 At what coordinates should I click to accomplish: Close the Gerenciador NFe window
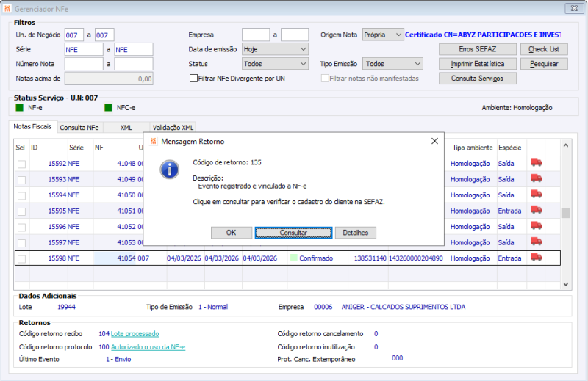click(x=574, y=8)
